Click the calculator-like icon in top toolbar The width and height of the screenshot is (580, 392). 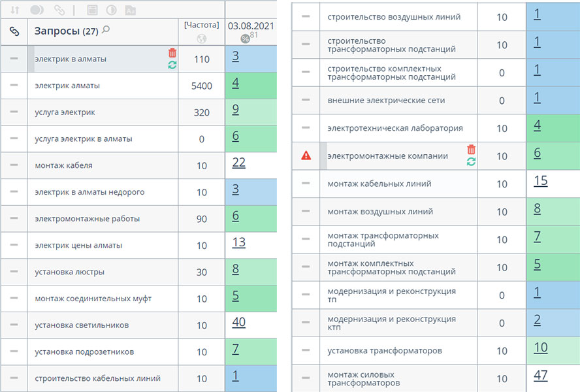click(92, 10)
